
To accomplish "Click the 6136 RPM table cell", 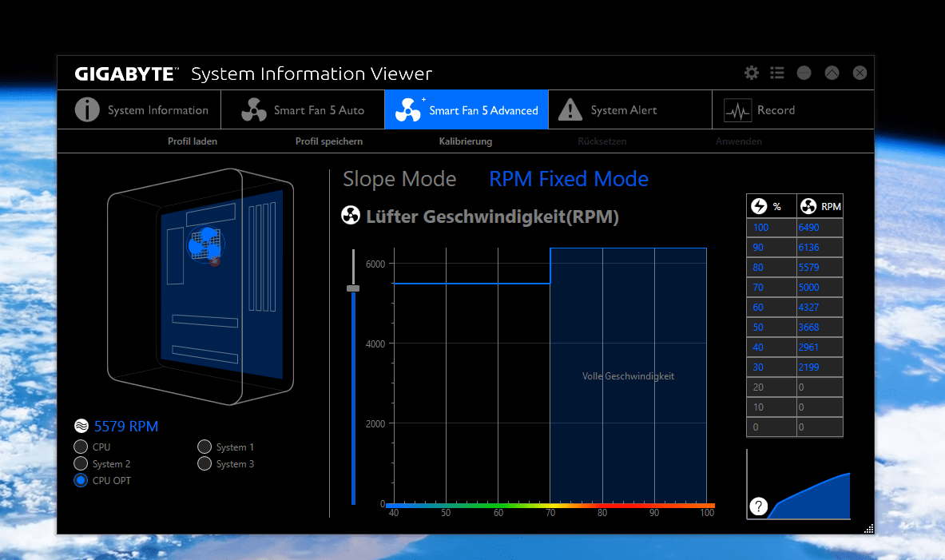I will (x=820, y=247).
